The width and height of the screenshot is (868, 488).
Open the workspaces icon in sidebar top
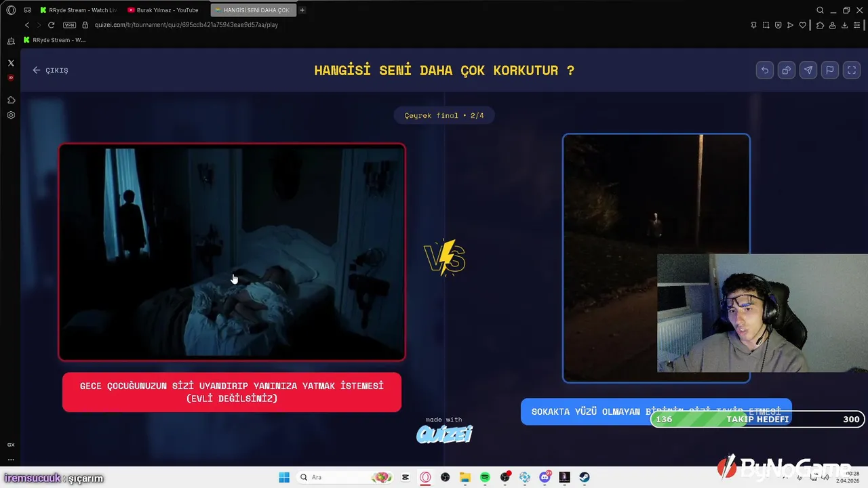point(11,41)
